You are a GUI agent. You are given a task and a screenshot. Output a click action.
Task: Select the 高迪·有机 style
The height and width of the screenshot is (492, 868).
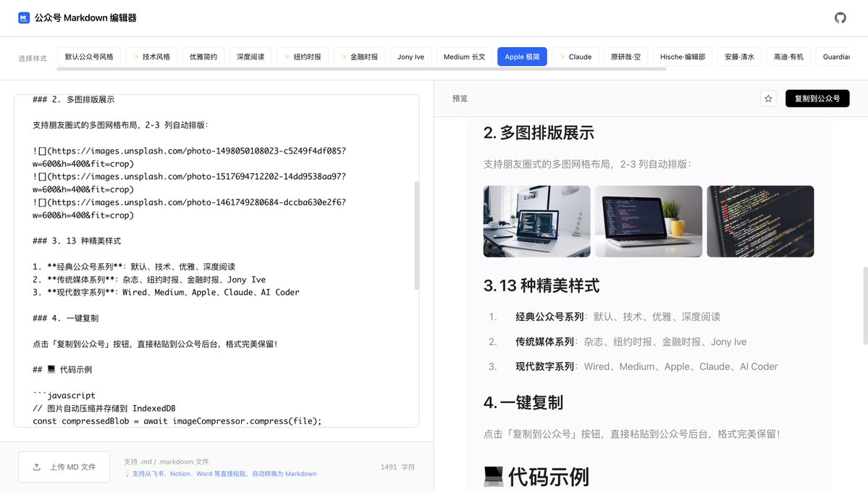(788, 57)
